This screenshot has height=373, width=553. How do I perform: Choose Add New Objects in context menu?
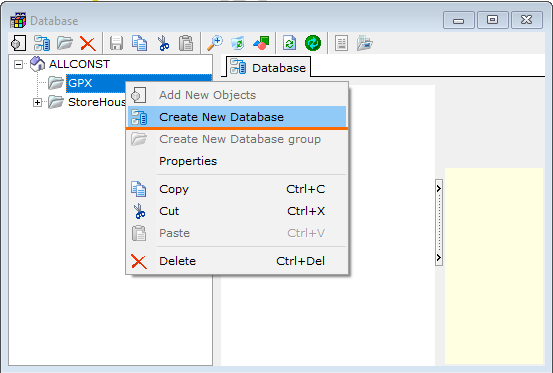tap(237, 95)
